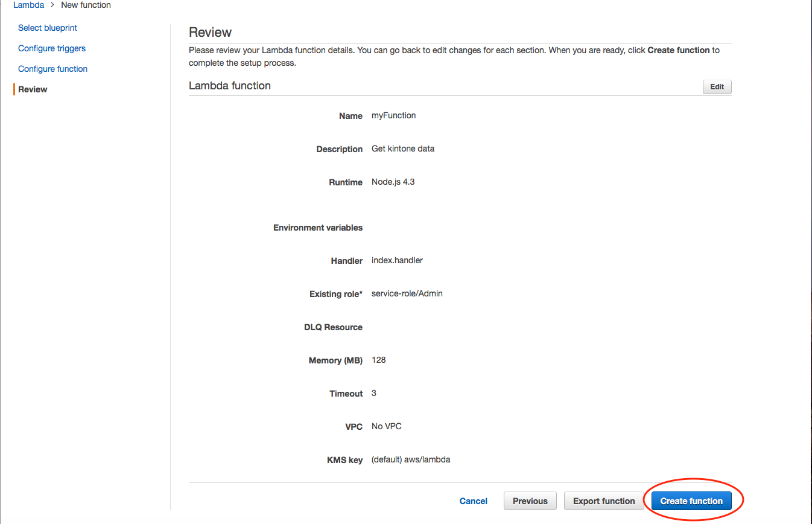Click the service-role/Admin role value
The height and width of the screenshot is (524, 812).
tap(407, 293)
